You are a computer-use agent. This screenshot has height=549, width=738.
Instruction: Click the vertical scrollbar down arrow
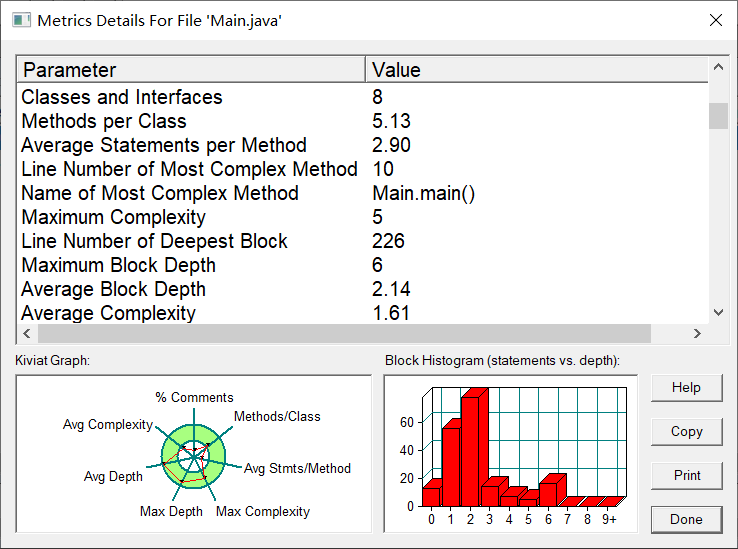pyautogui.click(x=718, y=312)
